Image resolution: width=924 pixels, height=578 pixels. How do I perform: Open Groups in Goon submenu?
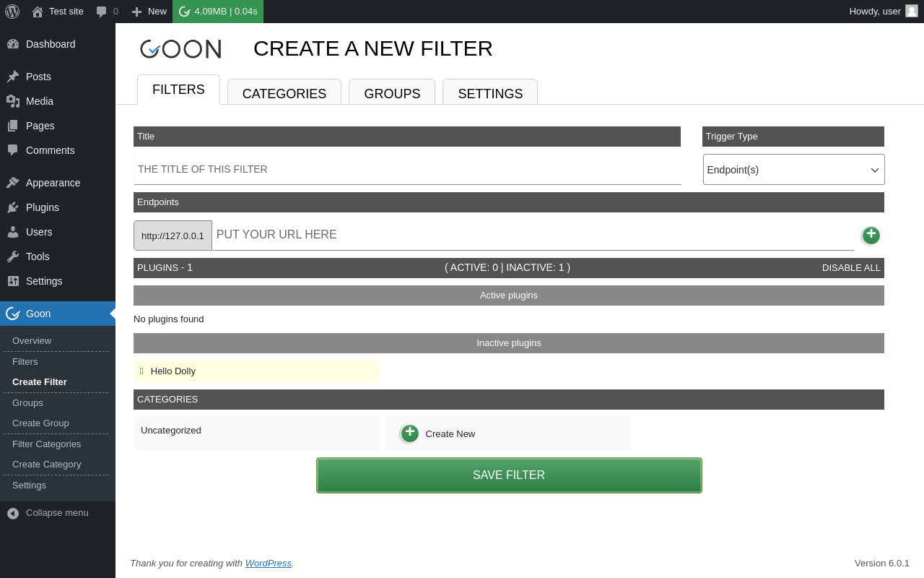click(27, 403)
